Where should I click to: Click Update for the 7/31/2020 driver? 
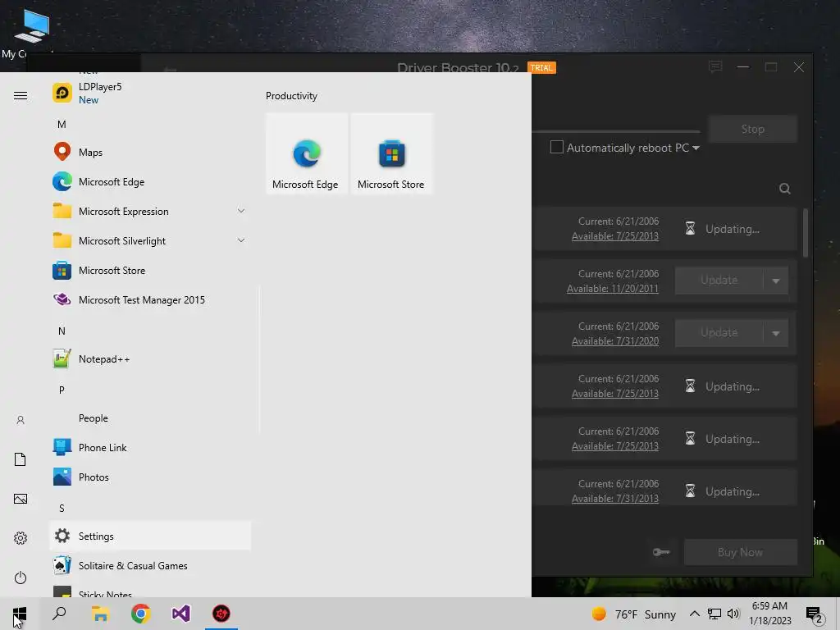(719, 333)
